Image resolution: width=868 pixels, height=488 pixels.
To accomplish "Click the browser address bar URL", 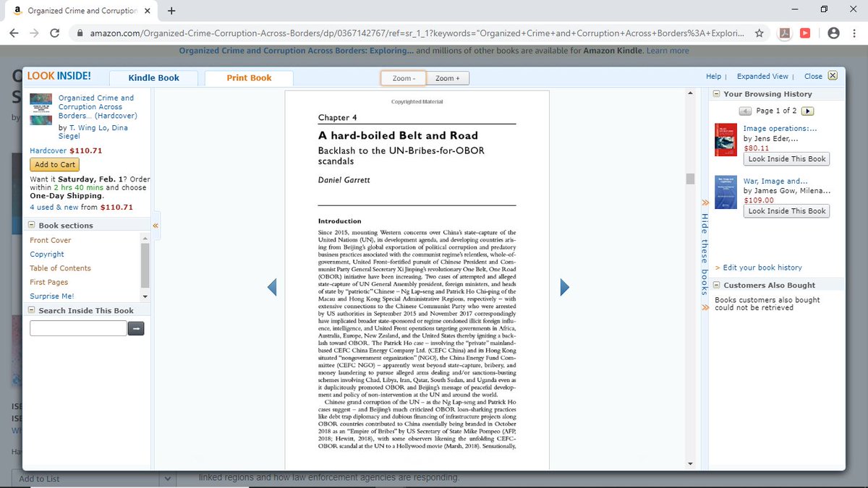I will click(416, 33).
